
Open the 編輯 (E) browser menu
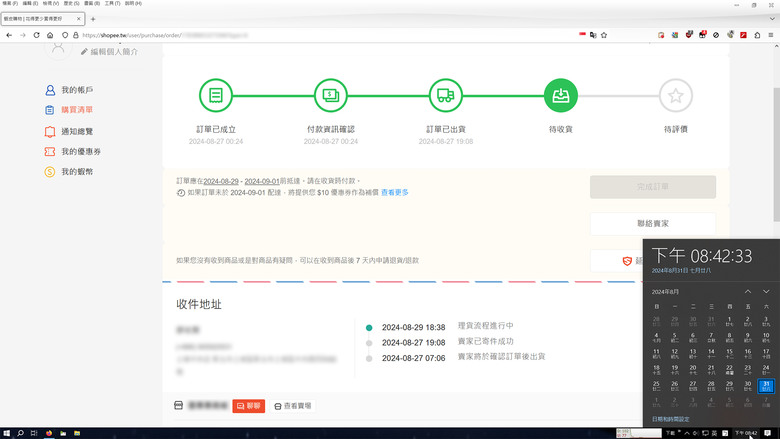point(30,3)
